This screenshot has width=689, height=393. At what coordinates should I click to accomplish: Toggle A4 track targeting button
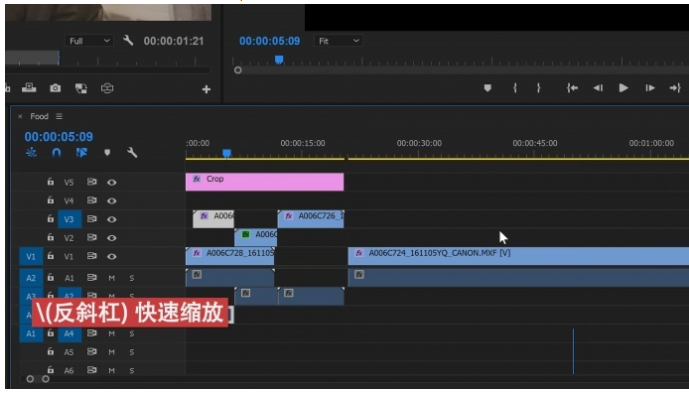(69, 334)
